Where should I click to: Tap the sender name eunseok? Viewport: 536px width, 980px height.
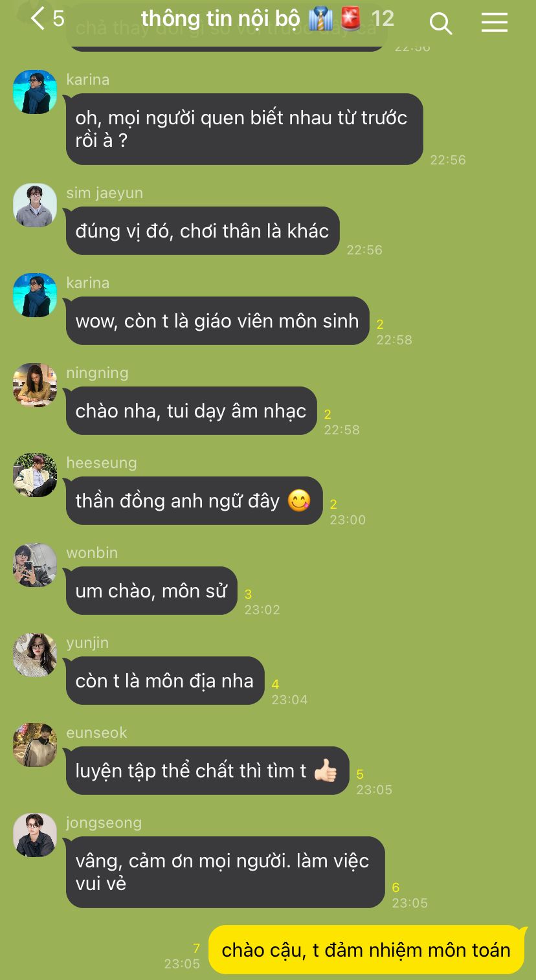coord(96,733)
